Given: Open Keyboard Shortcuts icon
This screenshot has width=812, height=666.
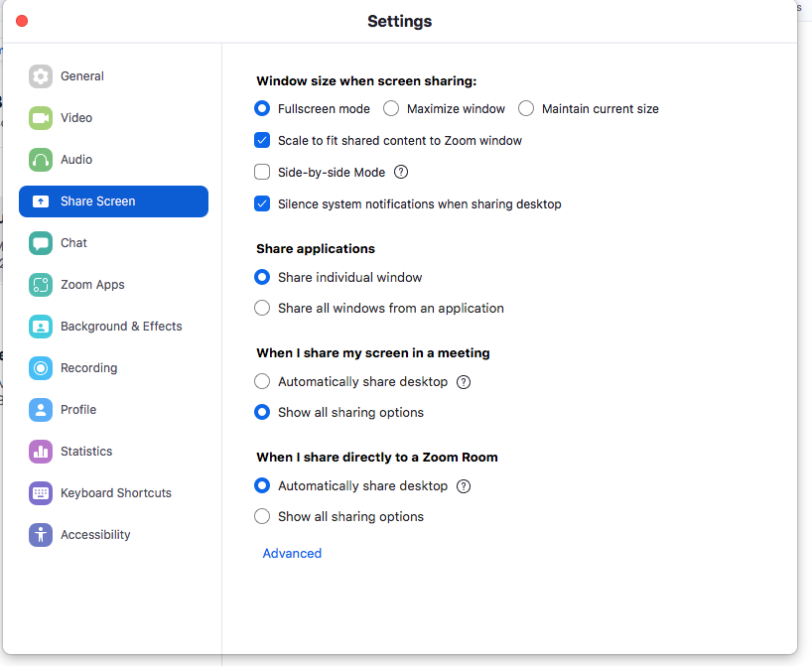Looking at the screenshot, I should (x=41, y=493).
